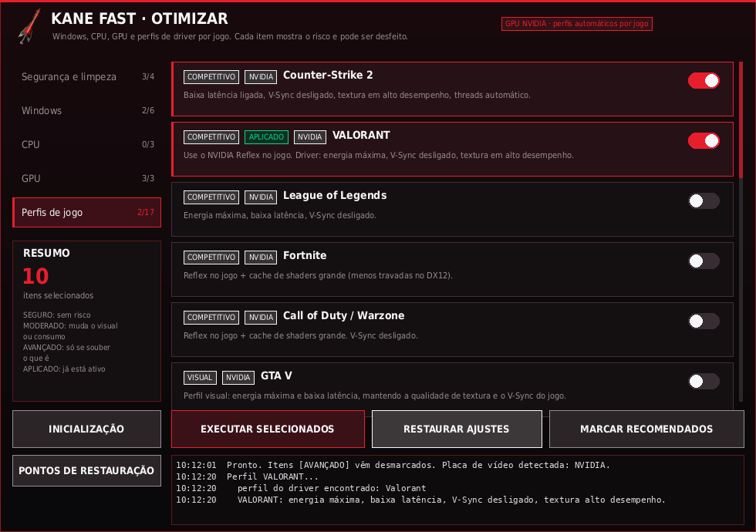
Task: Click RESTAURAR AJUSTES button
Action: 457,429
